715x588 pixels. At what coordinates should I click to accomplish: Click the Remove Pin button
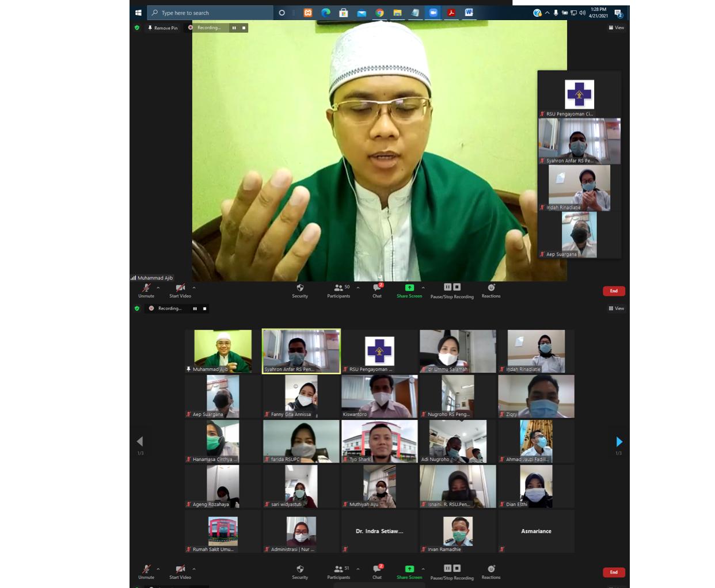tap(163, 28)
